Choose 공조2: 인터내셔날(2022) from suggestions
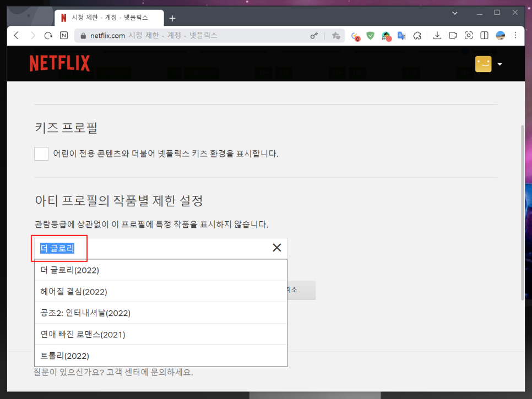 tap(161, 313)
